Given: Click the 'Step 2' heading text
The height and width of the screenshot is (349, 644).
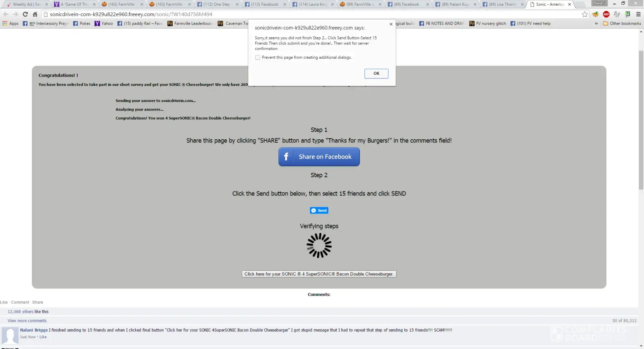Looking at the screenshot, I should point(319,175).
